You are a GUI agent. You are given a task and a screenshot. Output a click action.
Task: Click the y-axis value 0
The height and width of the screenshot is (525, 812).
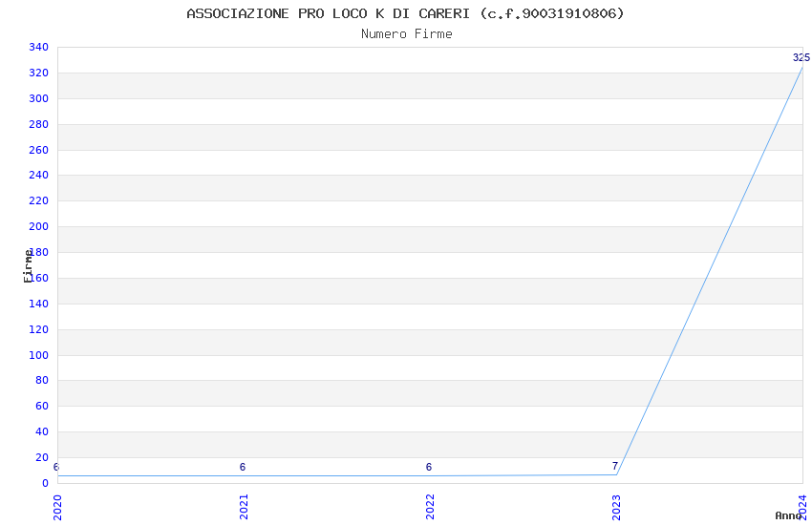(46, 483)
